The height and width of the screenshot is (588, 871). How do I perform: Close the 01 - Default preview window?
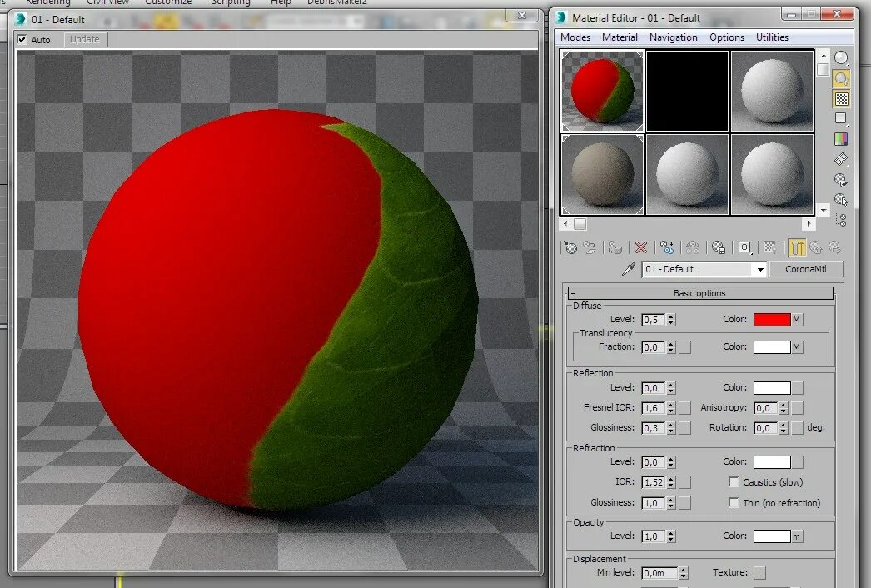(x=521, y=16)
